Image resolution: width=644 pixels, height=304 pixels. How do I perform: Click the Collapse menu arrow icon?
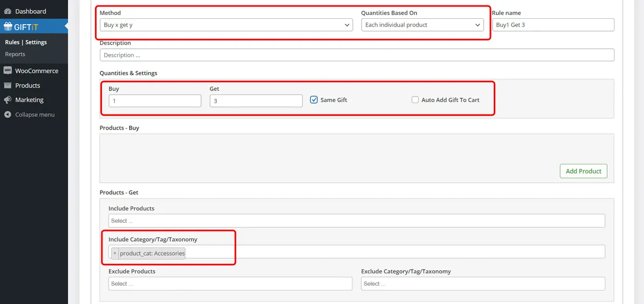click(x=8, y=114)
